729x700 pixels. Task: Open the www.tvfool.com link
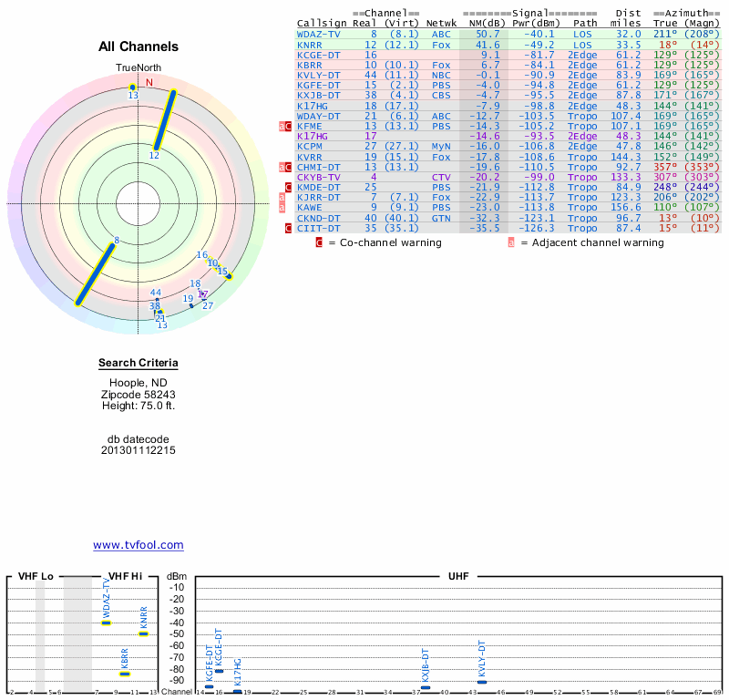point(139,545)
